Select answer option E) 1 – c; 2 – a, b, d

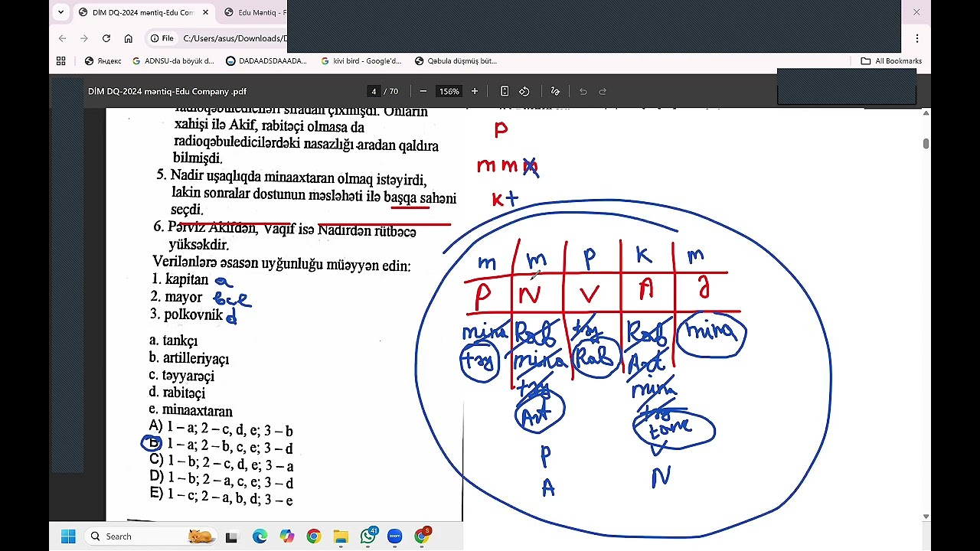coord(221,498)
